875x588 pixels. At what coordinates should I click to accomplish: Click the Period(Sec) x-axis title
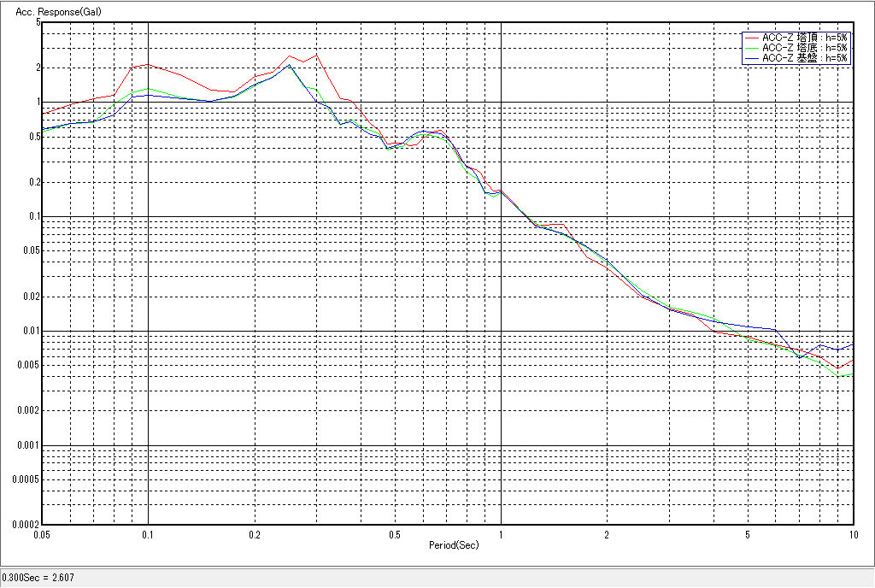pos(454,544)
